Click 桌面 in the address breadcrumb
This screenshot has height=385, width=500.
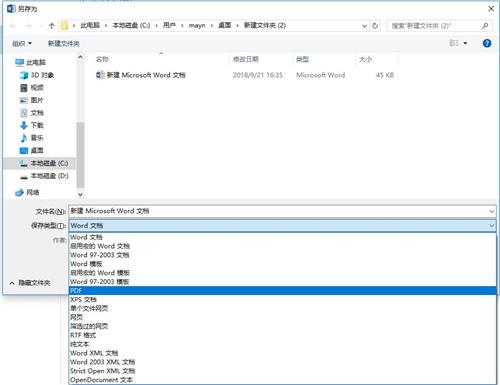[225, 25]
